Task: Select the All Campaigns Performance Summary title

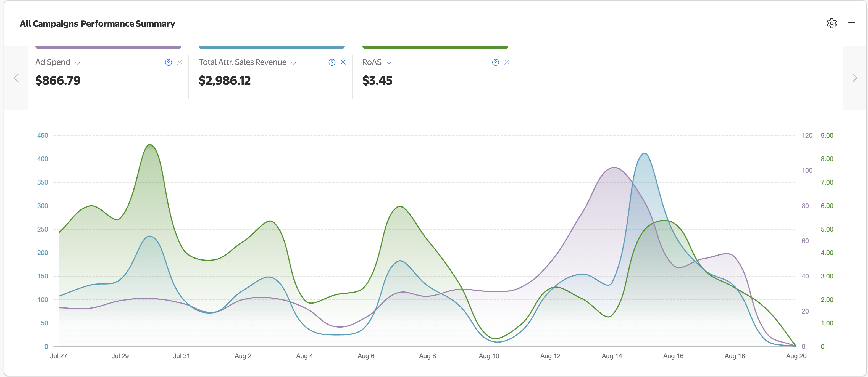Action: (x=97, y=23)
